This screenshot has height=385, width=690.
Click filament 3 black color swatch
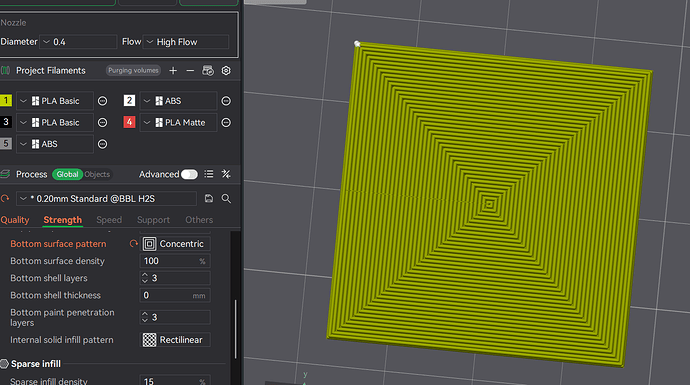(x=6, y=122)
